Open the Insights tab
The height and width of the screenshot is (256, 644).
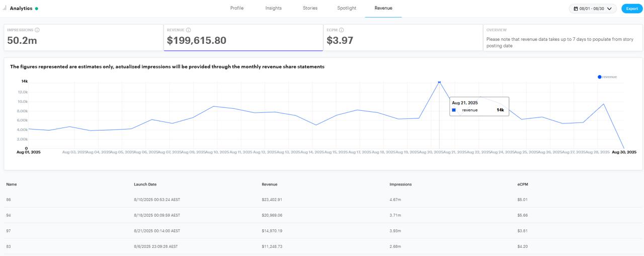(273, 8)
